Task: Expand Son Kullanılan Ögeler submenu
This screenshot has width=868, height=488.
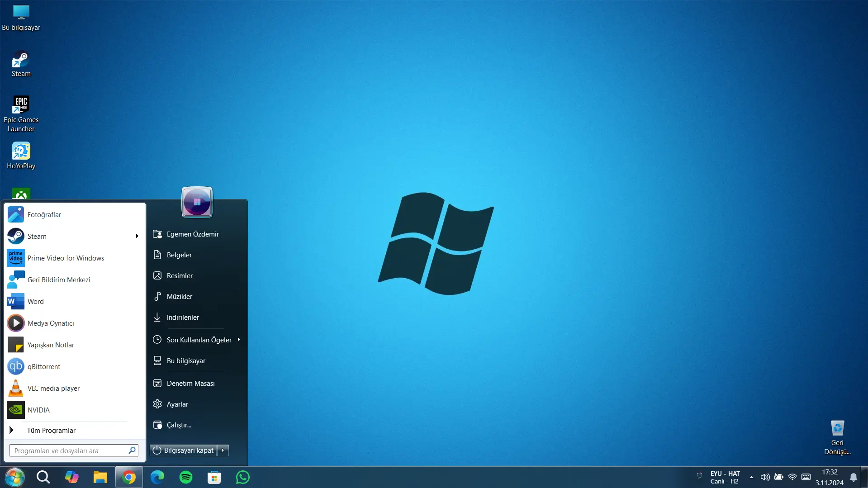Action: [x=238, y=340]
